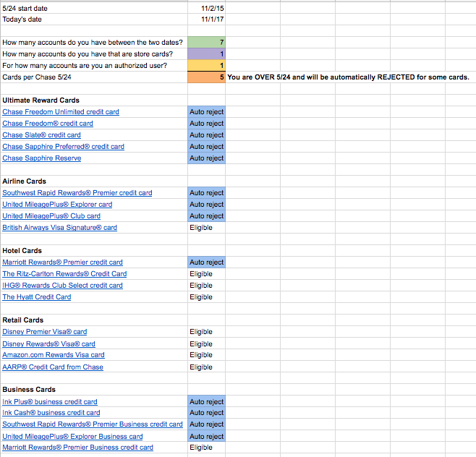Screen dimensions: 476x457
Task: Select Eligible cell for Amazon.com Rewards Visa
Action: point(206,355)
